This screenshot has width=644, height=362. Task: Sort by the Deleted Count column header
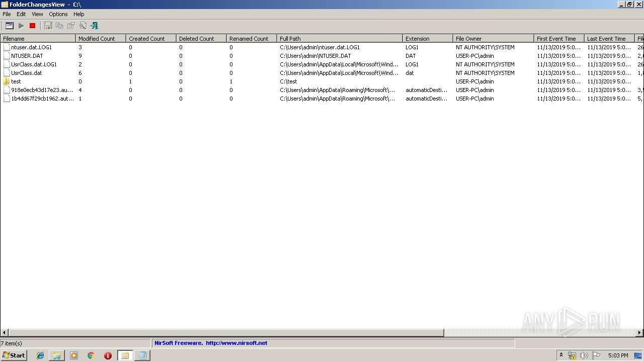click(x=201, y=38)
